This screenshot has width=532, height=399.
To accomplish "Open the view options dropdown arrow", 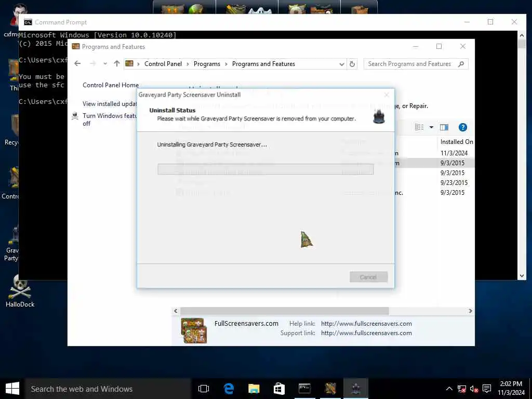I will click(x=431, y=127).
